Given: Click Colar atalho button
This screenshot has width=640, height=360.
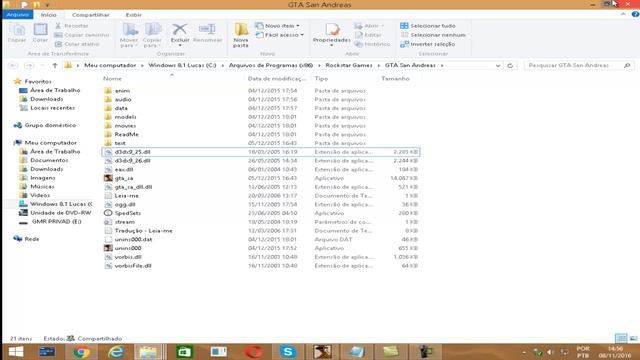Looking at the screenshot, I should (77, 44).
